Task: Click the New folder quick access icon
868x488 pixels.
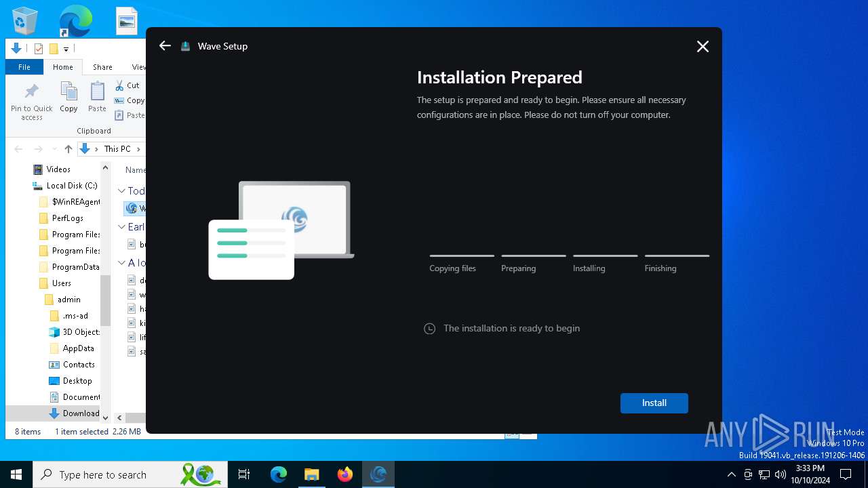Action: click(x=54, y=48)
